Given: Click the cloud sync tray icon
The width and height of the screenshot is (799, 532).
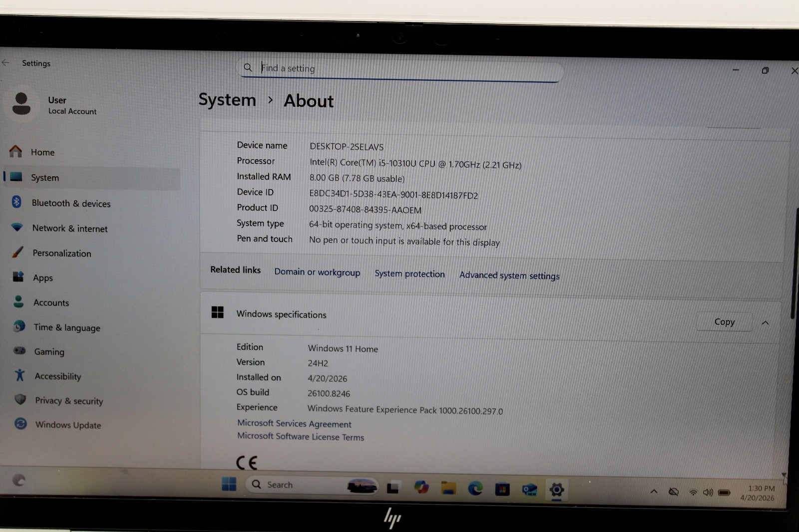Looking at the screenshot, I should click(674, 492).
